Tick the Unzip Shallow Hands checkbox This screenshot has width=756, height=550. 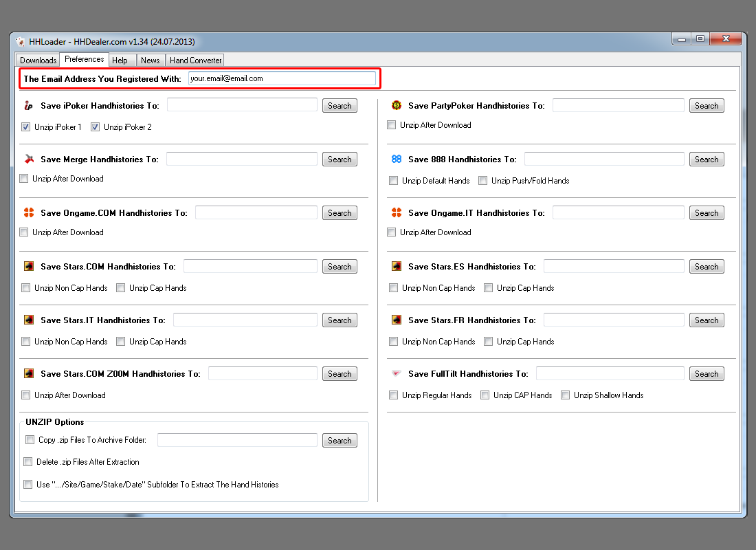(566, 395)
